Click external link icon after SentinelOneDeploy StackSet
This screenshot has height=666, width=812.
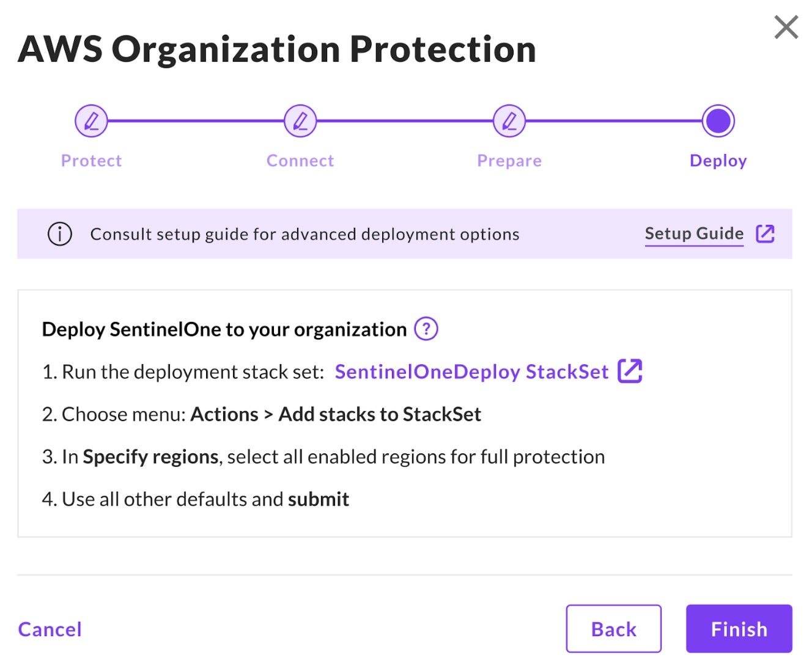630,371
